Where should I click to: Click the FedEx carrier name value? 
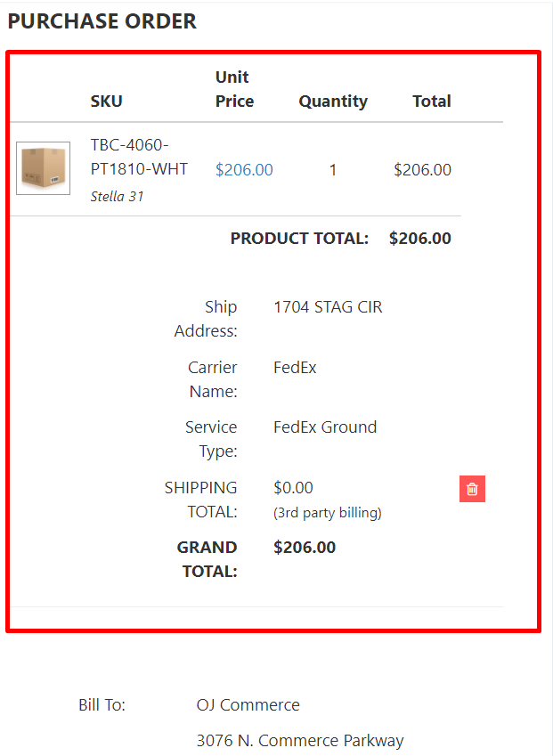(x=295, y=368)
